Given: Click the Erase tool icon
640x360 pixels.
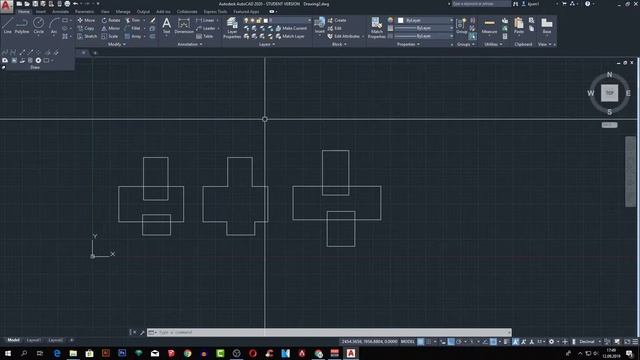Looking at the screenshot, I should (x=153, y=20).
